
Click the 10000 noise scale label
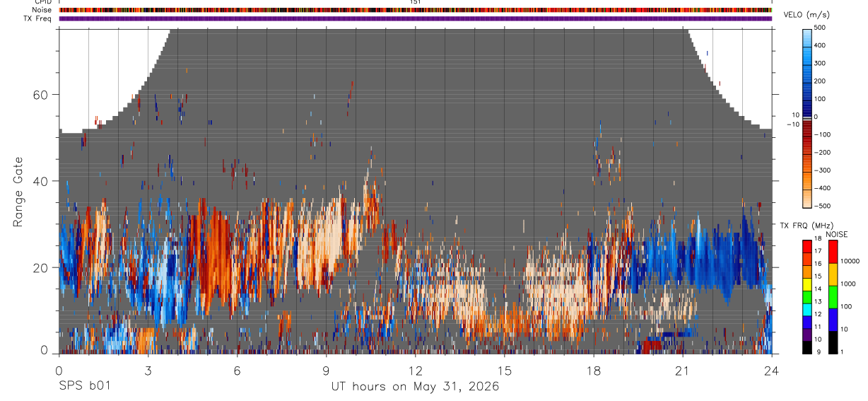(x=850, y=261)
